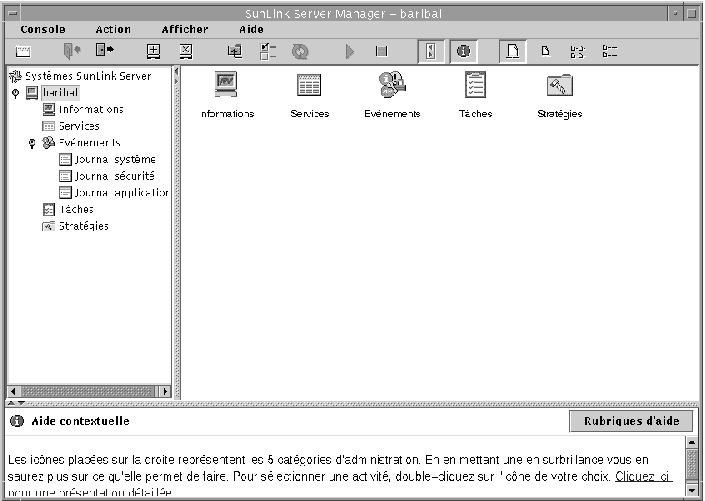705x501 pixels.
Task: Click the play triangle start icon
Action: [349, 51]
